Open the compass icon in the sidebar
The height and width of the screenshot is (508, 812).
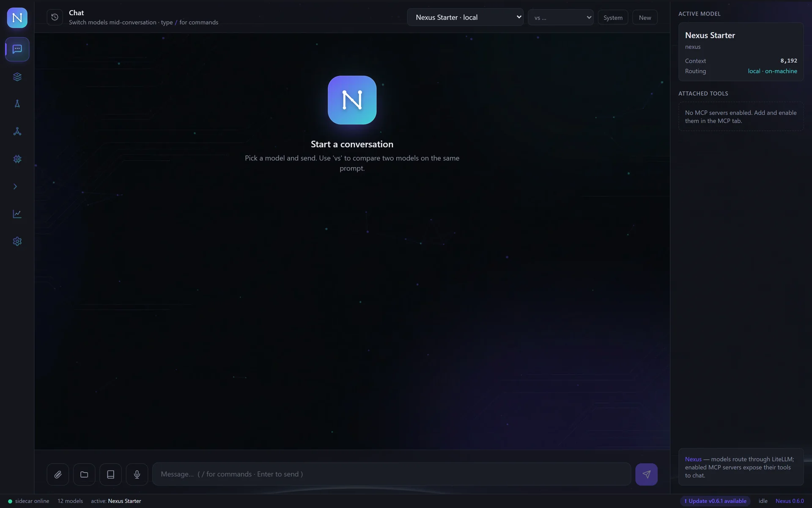[x=17, y=104]
